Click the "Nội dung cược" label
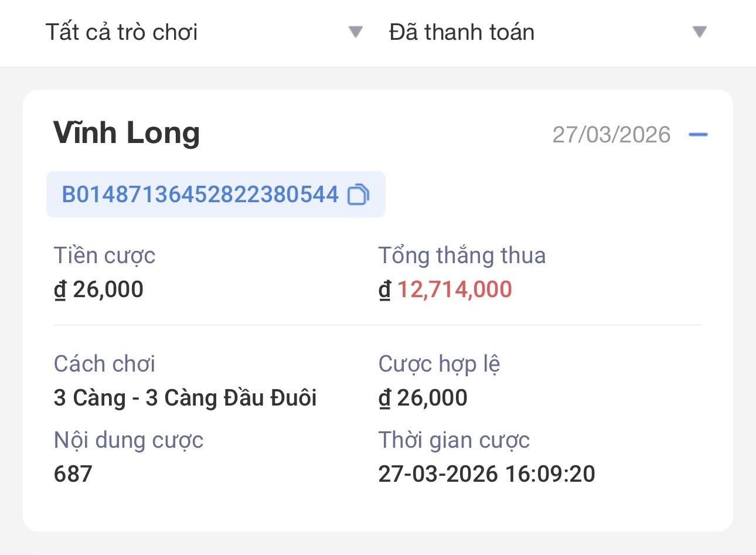The width and height of the screenshot is (756, 555). click(x=128, y=440)
